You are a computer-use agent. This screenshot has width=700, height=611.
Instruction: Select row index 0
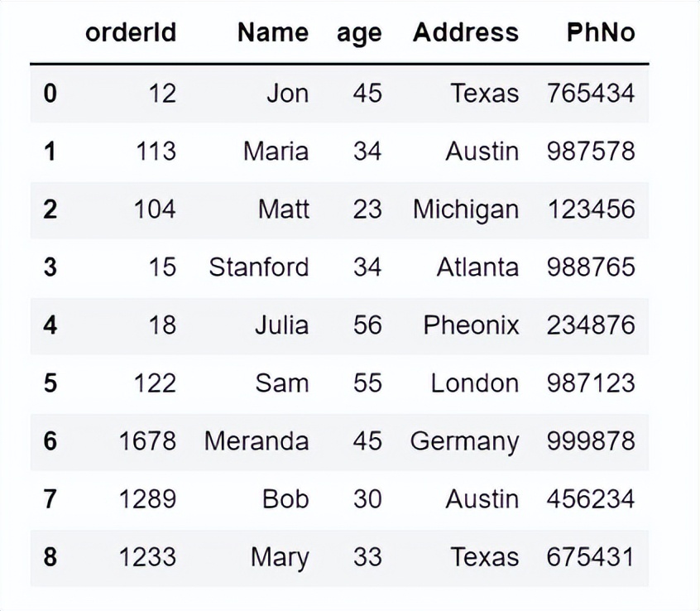click(x=50, y=94)
